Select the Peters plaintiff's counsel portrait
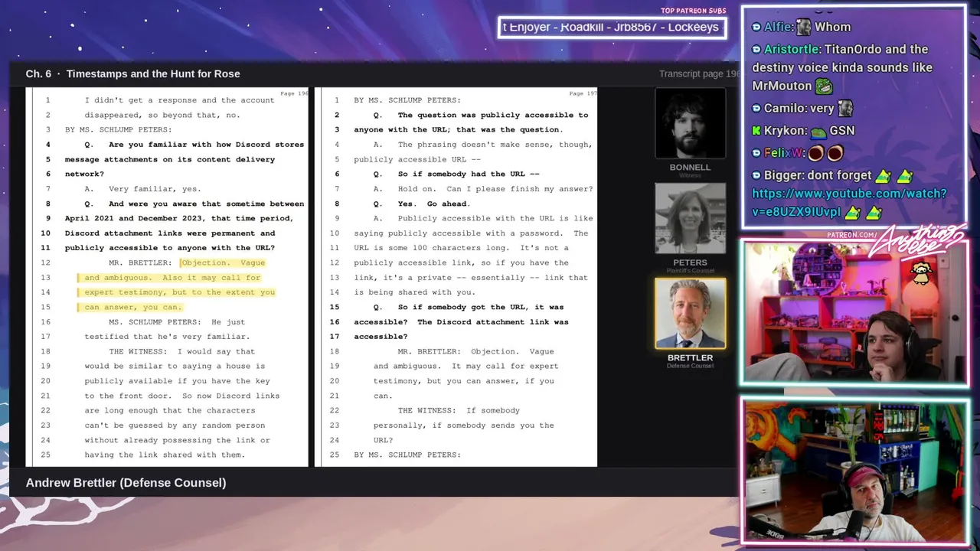 (x=690, y=218)
